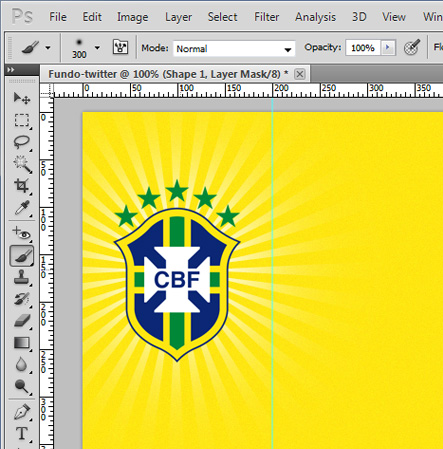Toggle the Brush panel button

pos(120,47)
